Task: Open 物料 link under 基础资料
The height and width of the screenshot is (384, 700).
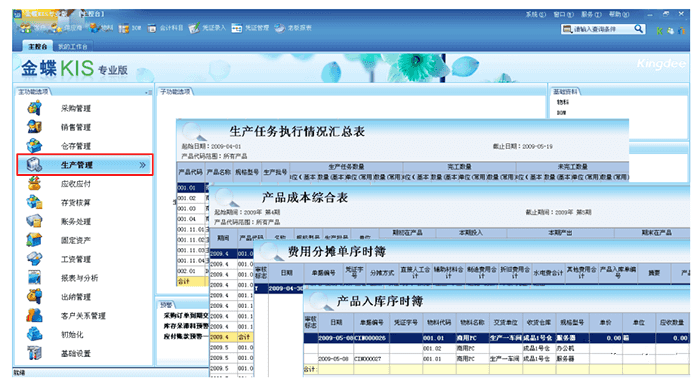Action: click(562, 102)
